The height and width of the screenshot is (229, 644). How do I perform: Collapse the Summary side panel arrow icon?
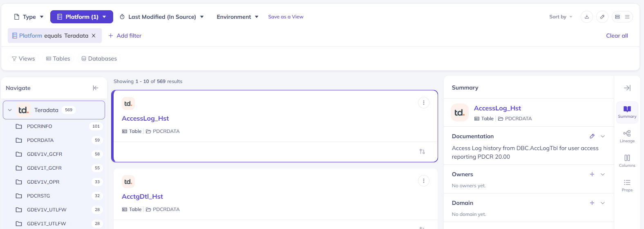click(627, 88)
